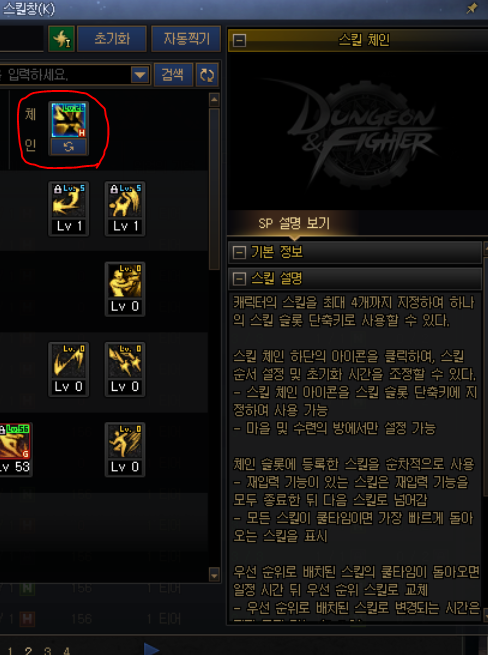Toggle the pin icon in the title bar
The image size is (488, 655).
coord(472,8)
